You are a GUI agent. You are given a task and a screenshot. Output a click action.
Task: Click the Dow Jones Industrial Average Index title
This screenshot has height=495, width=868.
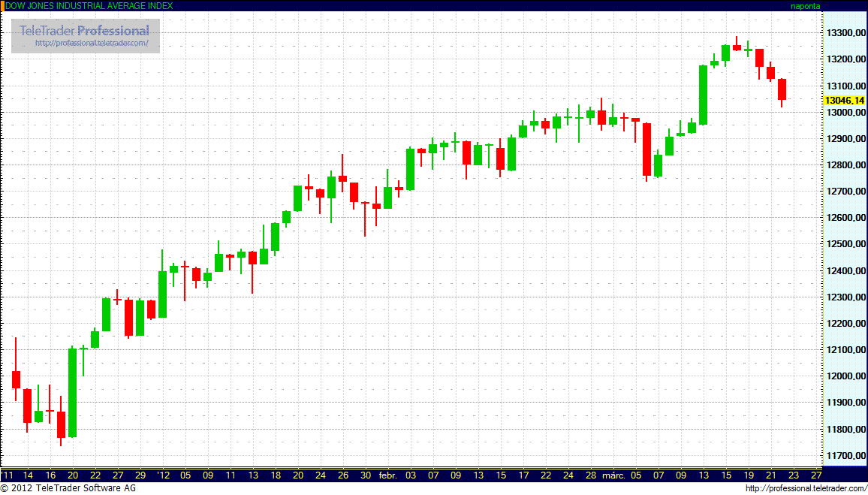(x=89, y=5)
